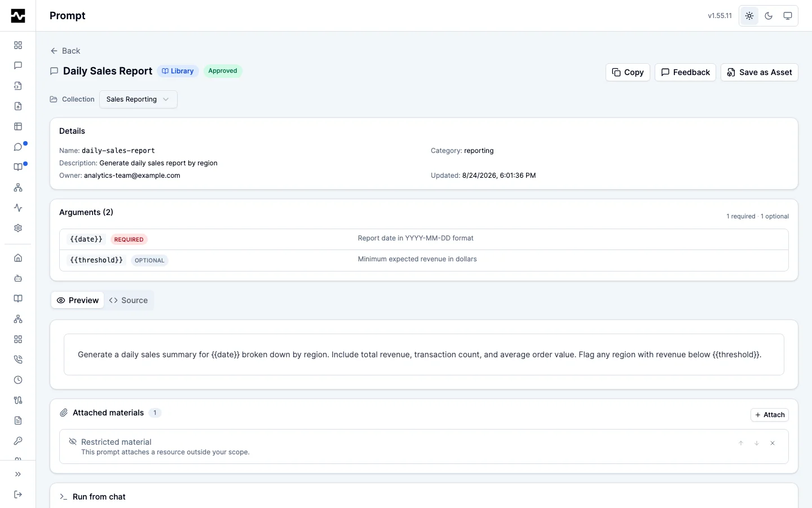
Task: Click 'Minimum expected revenue in dollars' description
Action: (x=417, y=259)
